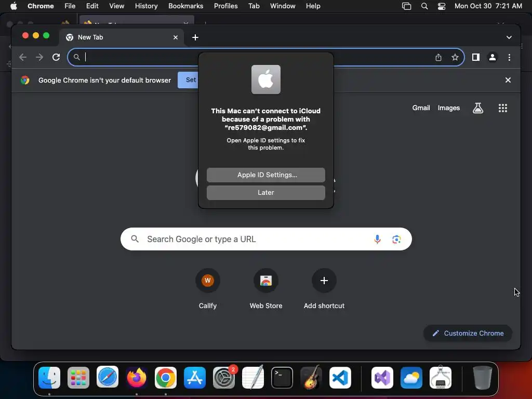Click the Chrome forward arrow
The image size is (532, 399).
pyautogui.click(x=39, y=57)
